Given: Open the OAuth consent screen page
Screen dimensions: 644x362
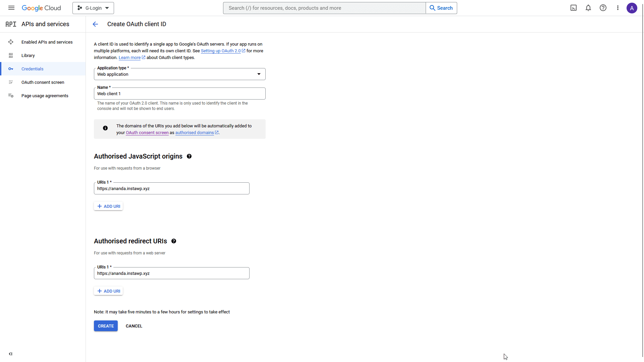Looking at the screenshot, I should pyautogui.click(x=43, y=82).
